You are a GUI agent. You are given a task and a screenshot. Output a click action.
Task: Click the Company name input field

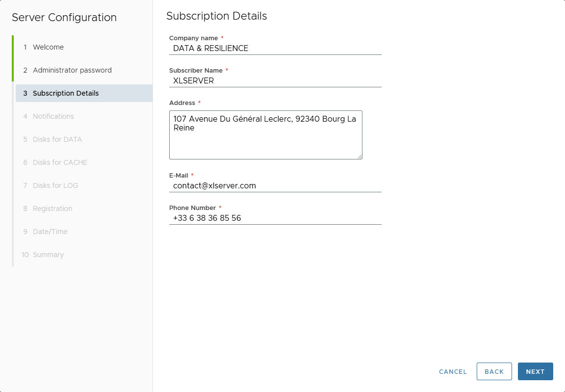(275, 48)
